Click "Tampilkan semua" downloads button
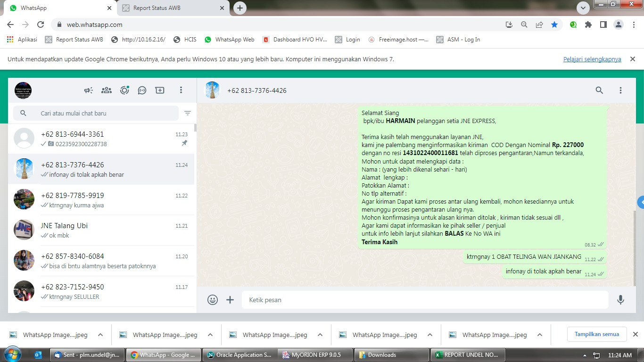 [x=597, y=334]
